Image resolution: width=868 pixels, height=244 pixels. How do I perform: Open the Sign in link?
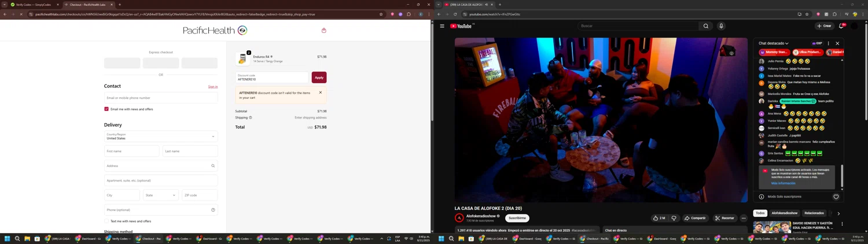[213, 87]
